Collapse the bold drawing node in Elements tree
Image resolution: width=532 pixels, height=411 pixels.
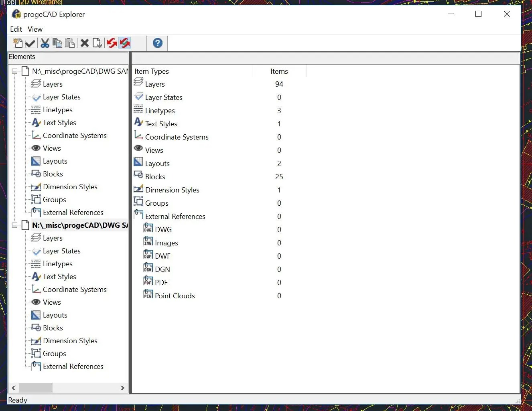15,225
